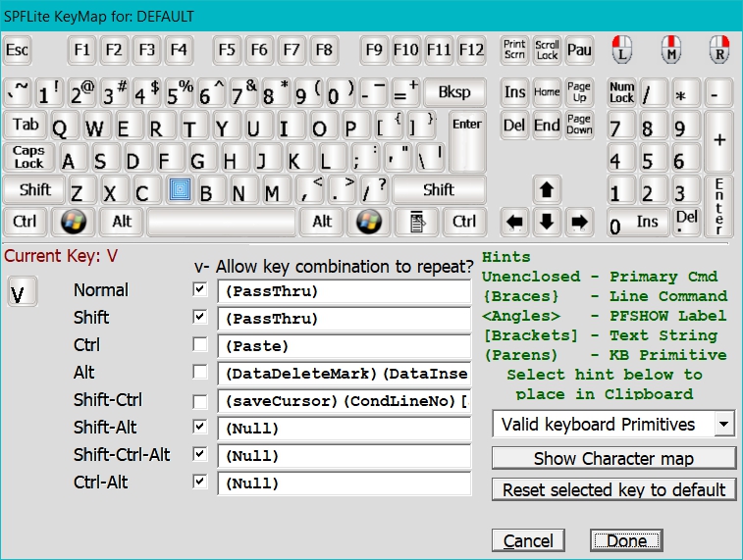Click the "[Brackets]" hint text
This screenshot has height=560, width=743.
(531, 335)
